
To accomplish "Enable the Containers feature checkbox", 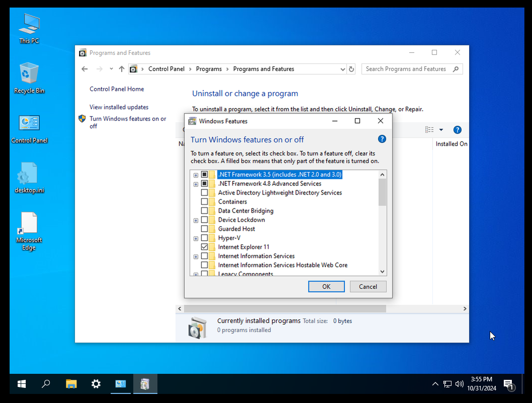I will tap(204, 201).
